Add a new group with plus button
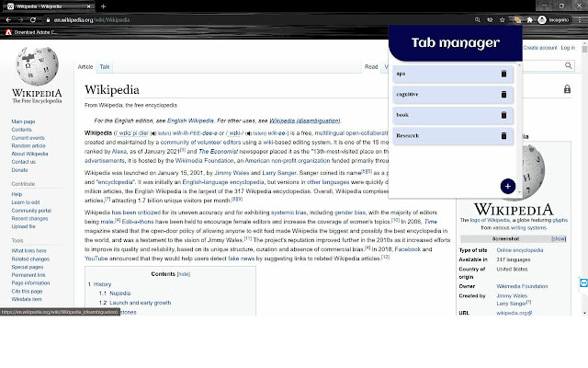The width and height of the screenshot is (588, 368). coord(508,186)
